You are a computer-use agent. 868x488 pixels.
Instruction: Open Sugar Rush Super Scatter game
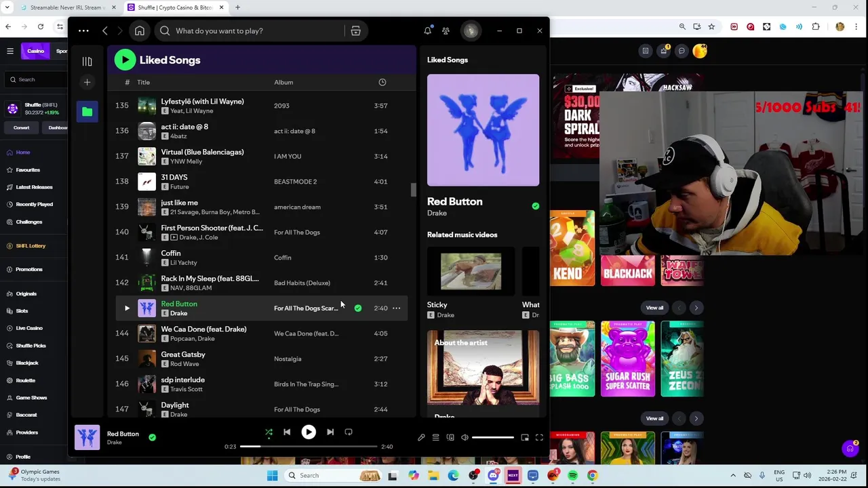(628, 359)
